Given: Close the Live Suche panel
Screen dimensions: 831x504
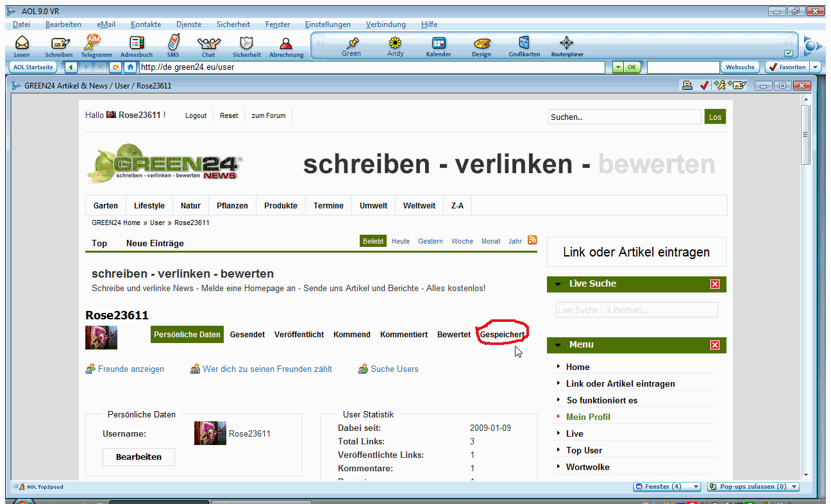Looking at the screenshot, I should (x=715, y=284).
